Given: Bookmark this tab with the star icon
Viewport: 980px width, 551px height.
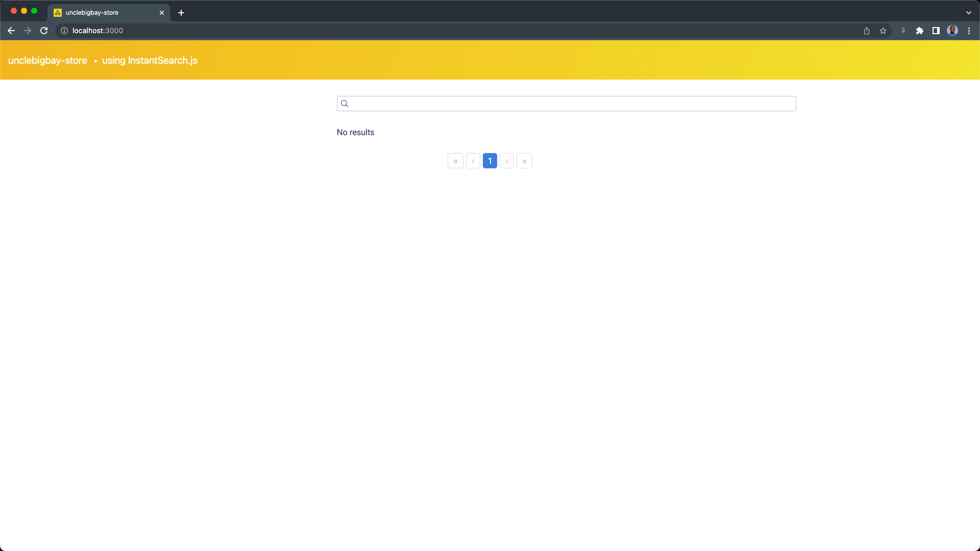Looking at the screenshot, I should pos(883,31).
